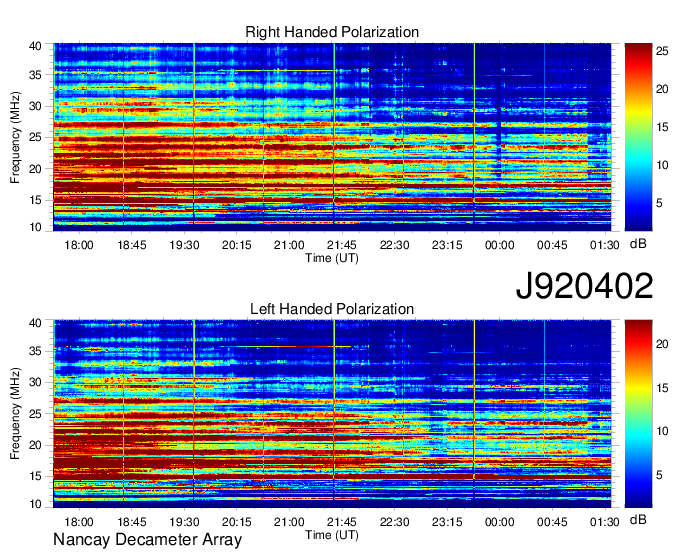Click 10 MHz tick on upper frequency axis

pos(35,227)
